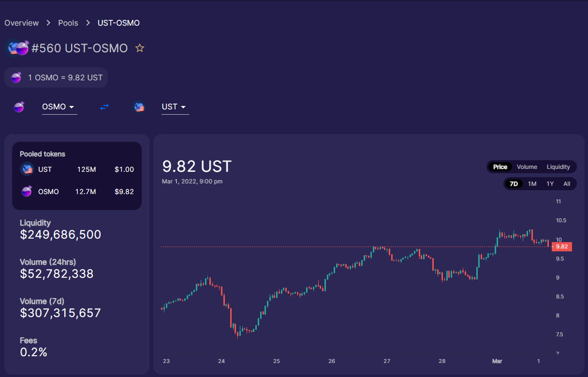Go to Pools breadcrumb

tap(68, 23)
